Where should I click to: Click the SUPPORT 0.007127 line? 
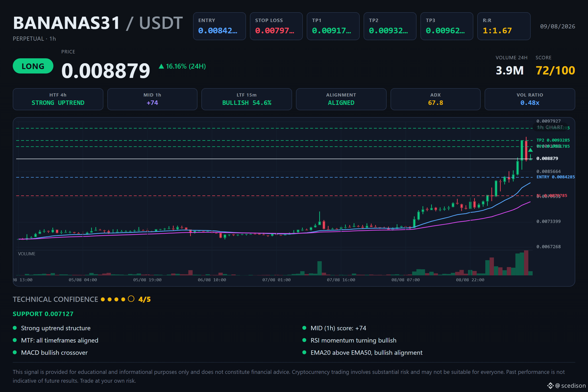[x=43, y=314]
